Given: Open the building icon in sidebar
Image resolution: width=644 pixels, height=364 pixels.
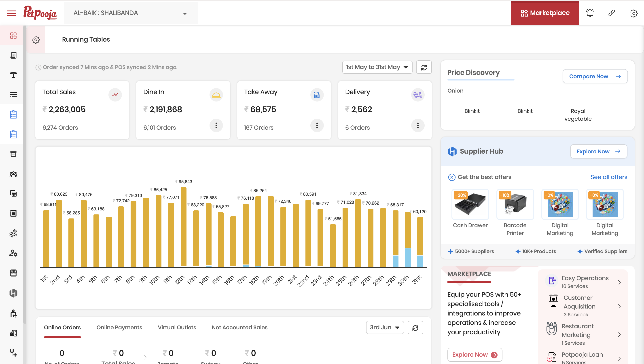Looking at the screenshot, I should click(13, 333).
